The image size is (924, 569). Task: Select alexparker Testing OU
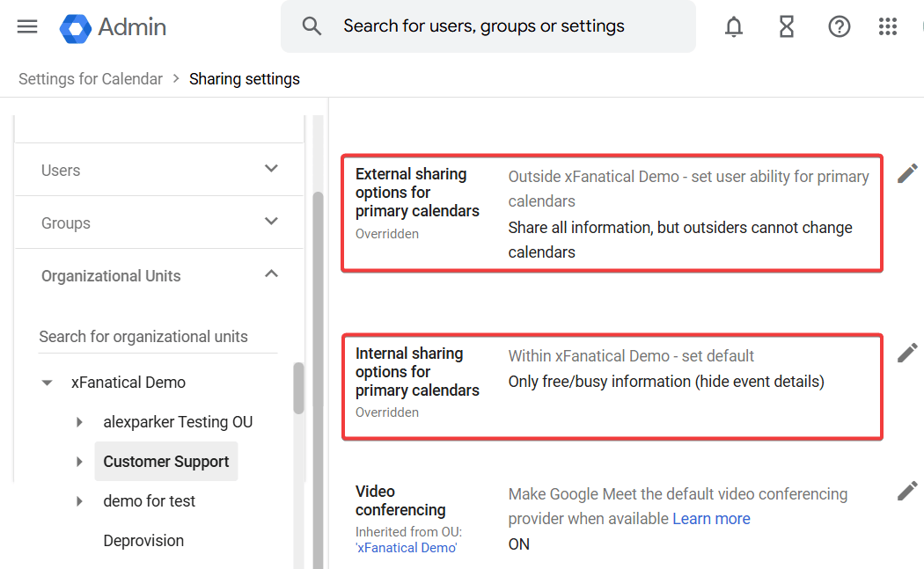coord(178,422)
